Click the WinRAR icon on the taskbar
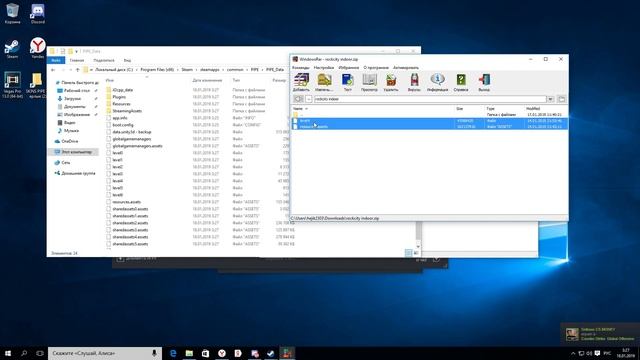Viewport: 640px width, 360px height. tap(287, 353)
